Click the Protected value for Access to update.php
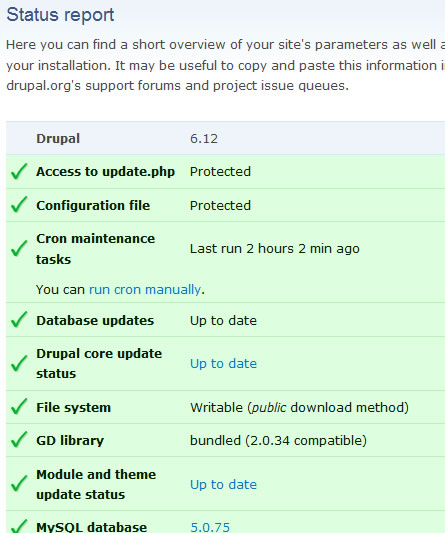445x533 pixels. (x=220, y=172)
